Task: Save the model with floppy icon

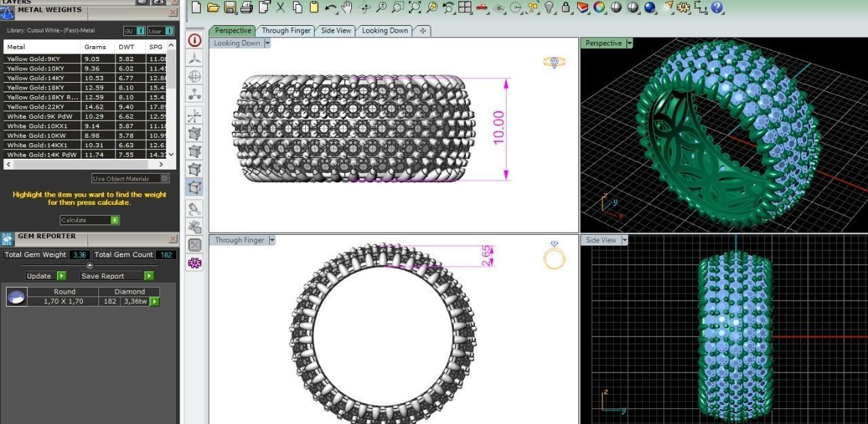Action: coord(230,7)
